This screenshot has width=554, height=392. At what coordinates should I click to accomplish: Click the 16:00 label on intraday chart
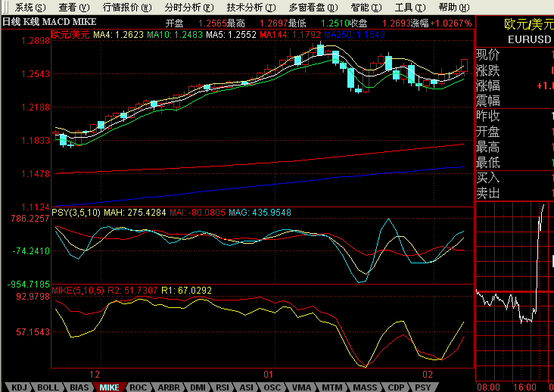pos(525,387)
